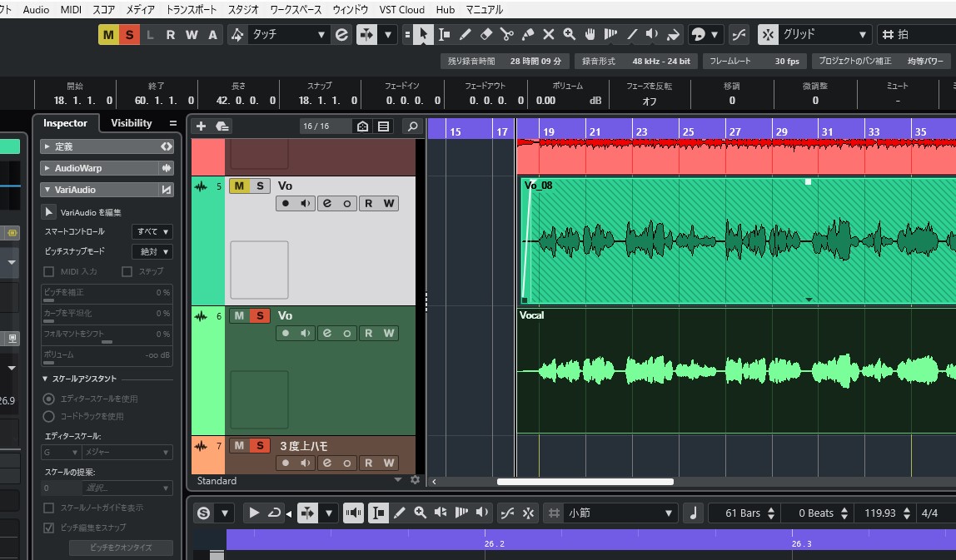Select the Color paint bucket tool
This screenshot has height=560, width=956.
pos(673,35)
